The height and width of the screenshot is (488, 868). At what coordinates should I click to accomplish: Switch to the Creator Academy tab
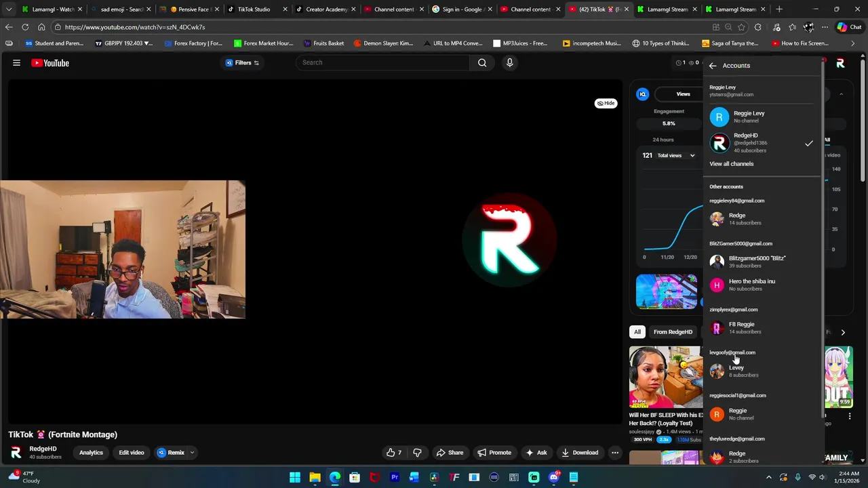(327, 9)
